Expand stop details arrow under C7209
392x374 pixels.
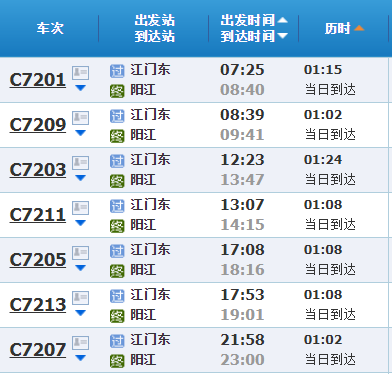tap(80, 133)
